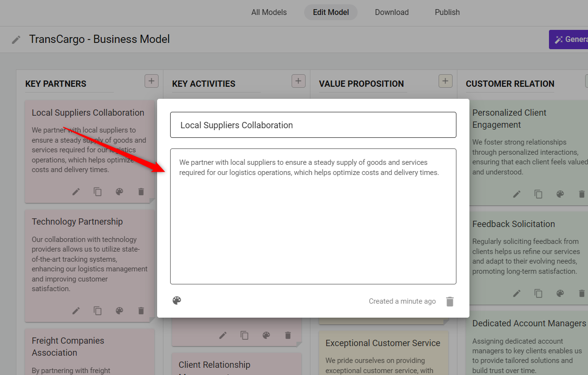The width and height of the screenshot is (588, 375).
Task: Click the copy icon below the dialog
Action: [244, 335]
